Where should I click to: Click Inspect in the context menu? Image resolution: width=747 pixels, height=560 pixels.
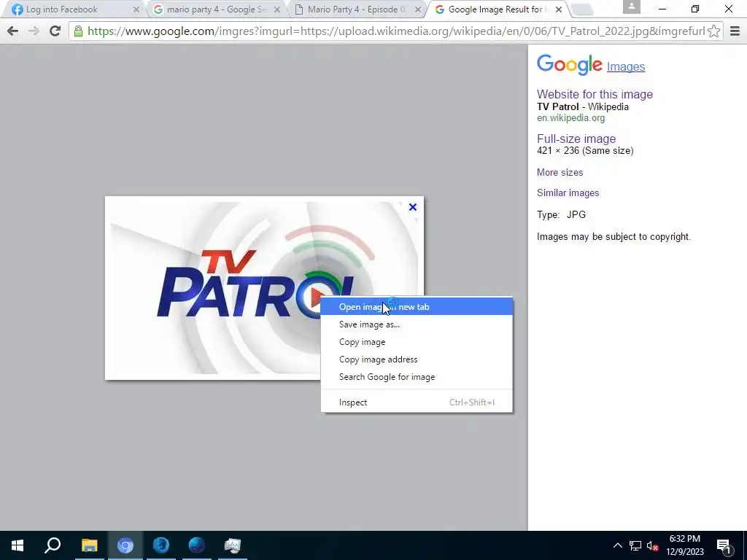tap(417, 402)
